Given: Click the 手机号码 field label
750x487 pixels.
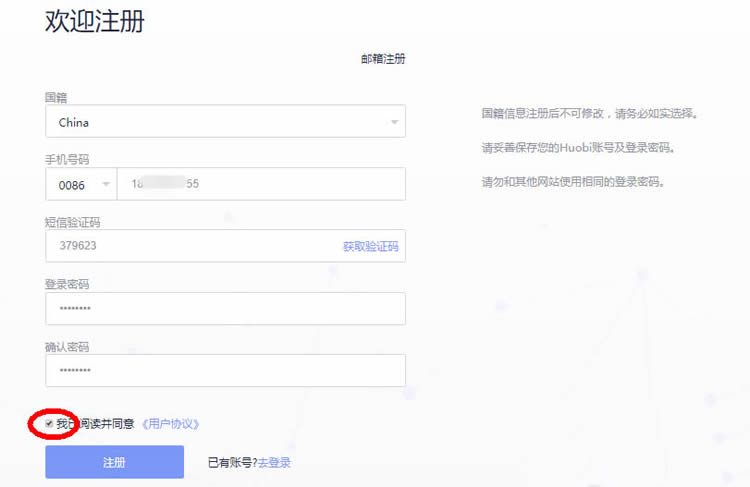Looking at the screenshot, I should (67, 160).
